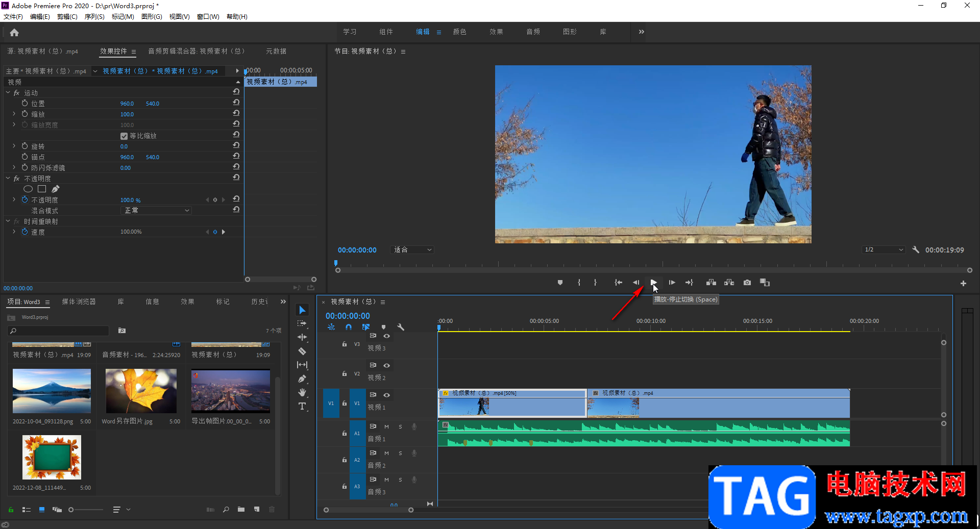Click the Lift button

point(711,283)
